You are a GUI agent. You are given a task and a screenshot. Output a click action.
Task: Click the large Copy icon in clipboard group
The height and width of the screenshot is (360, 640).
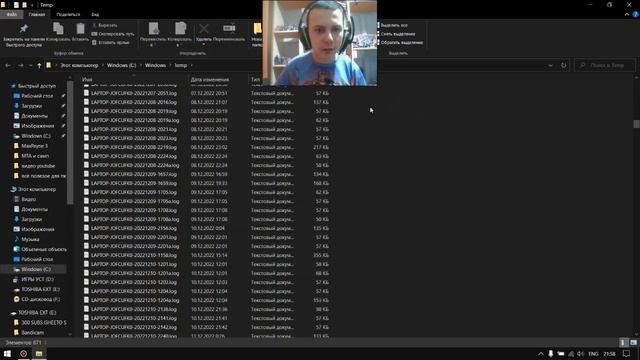point(58,29)
